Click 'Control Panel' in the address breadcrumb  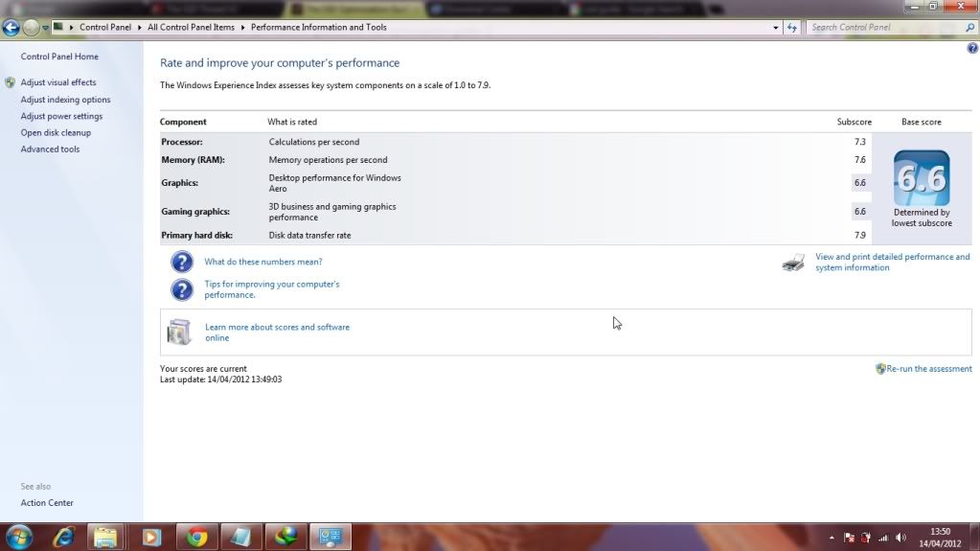pyautogui.click(x=105, y=28)
